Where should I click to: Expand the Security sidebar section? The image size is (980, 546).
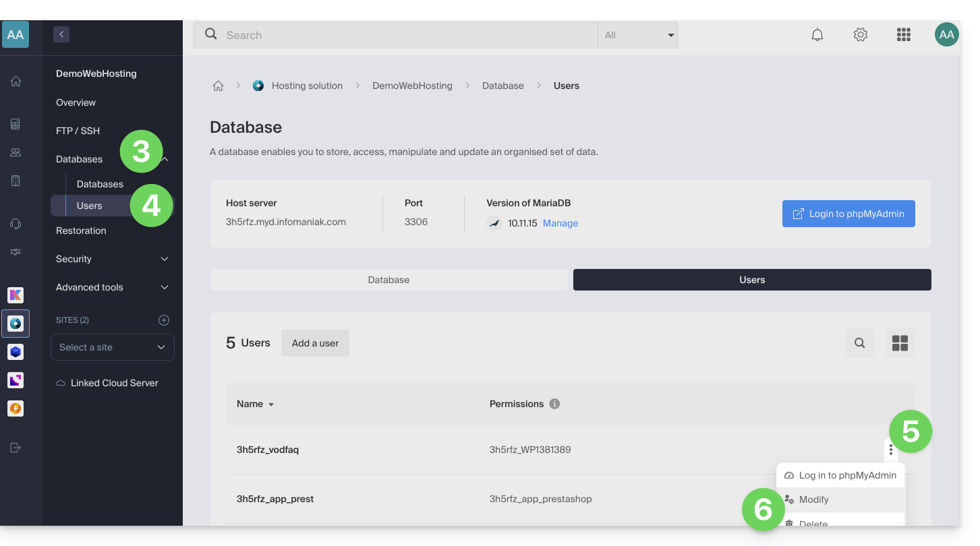click(x=112, y=259)
